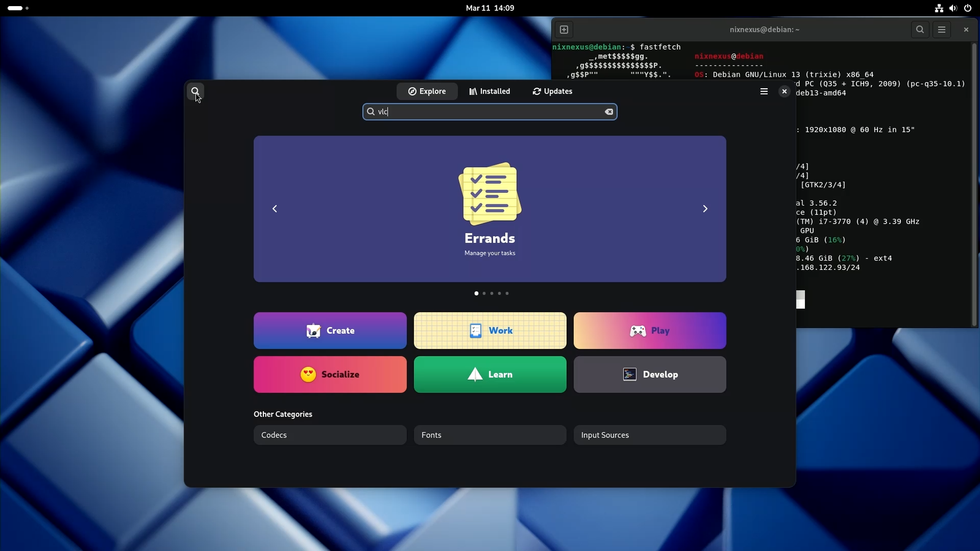Open the Fonts category
This screenshot has height=551, width=980.
pyautogui.click(x=489, y=435)
